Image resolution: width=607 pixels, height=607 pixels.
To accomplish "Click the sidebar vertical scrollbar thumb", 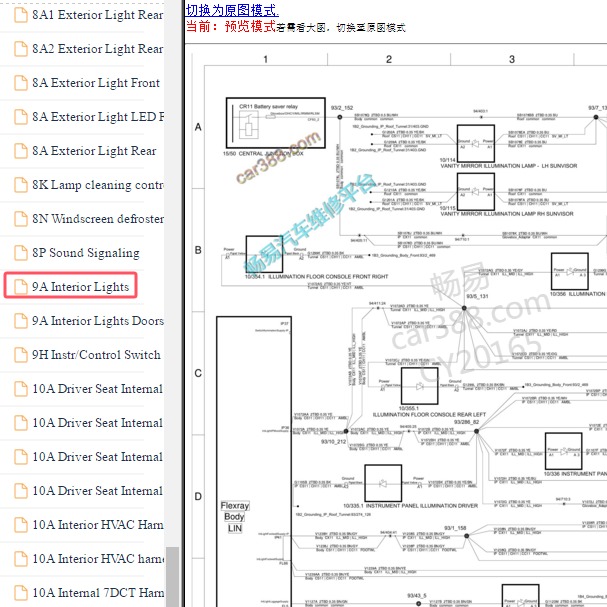I will (x=172, y=577).
